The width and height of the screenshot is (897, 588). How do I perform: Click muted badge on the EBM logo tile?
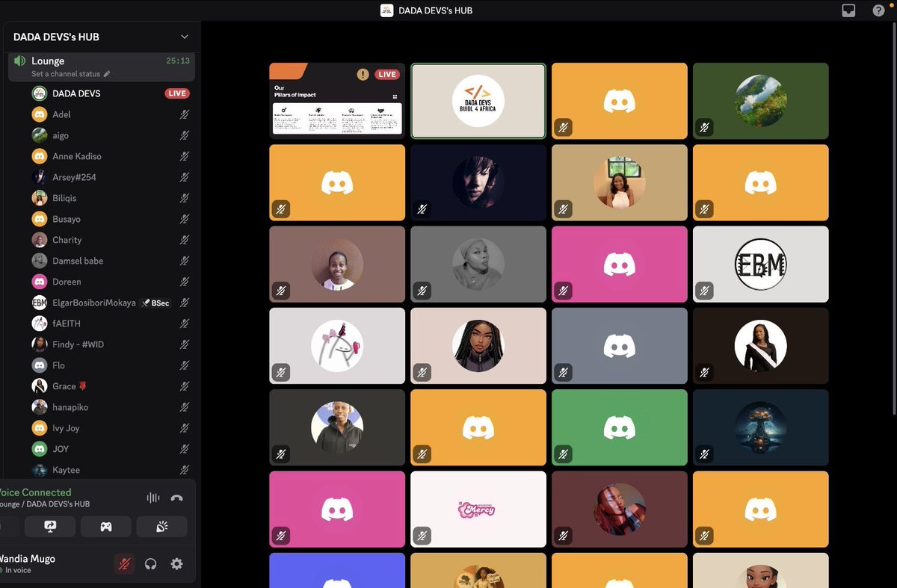click(x=704, y=291)
